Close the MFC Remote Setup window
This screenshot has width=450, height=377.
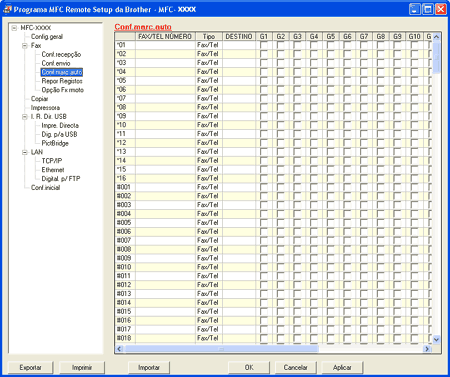441,9
